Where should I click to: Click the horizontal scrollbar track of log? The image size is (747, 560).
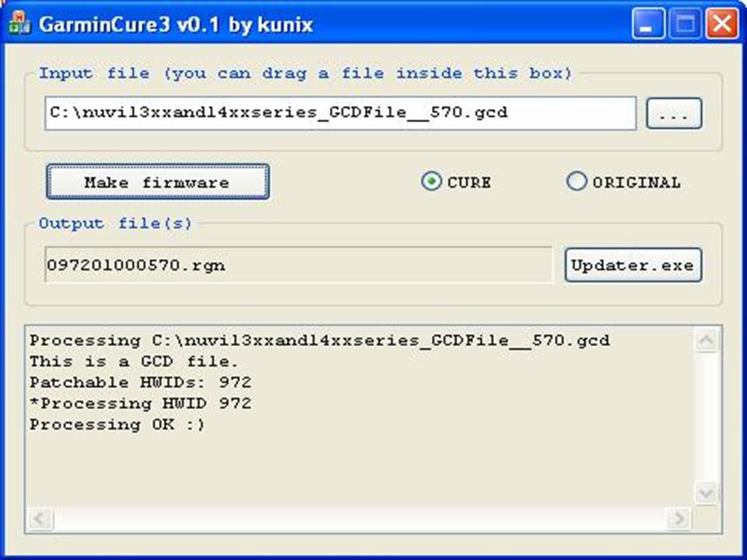coord(359,519)
